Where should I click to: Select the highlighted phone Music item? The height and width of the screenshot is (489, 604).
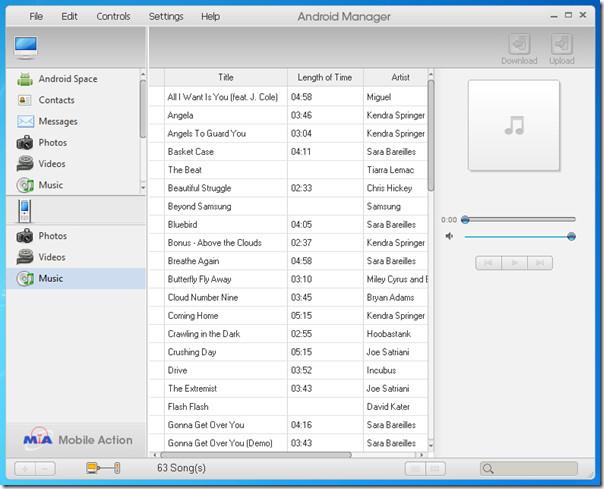pyautogui.click(x=76, y=278)
